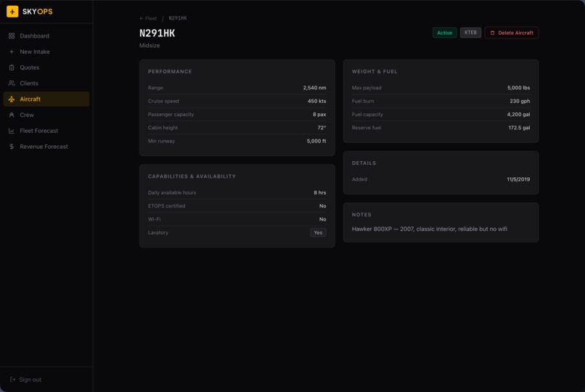Click the trash icon in Delete Aircraft

(x=493, y=33)
